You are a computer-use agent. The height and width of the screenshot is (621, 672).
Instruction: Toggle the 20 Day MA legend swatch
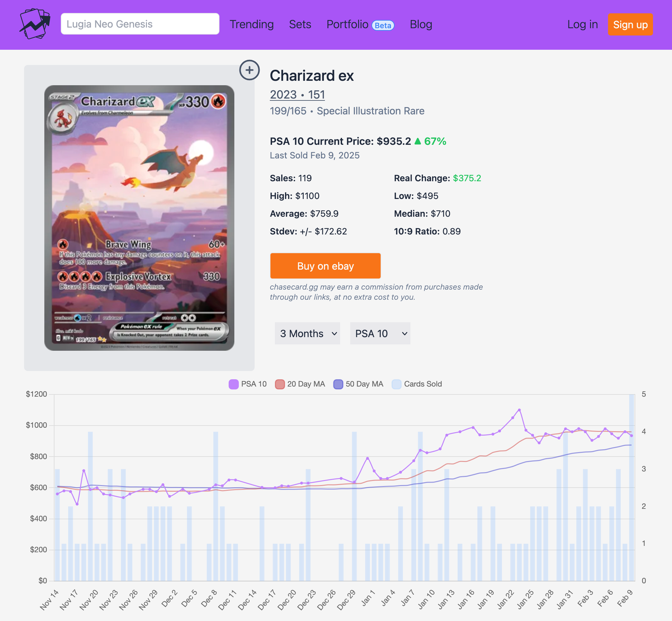[x=279, y=384]
